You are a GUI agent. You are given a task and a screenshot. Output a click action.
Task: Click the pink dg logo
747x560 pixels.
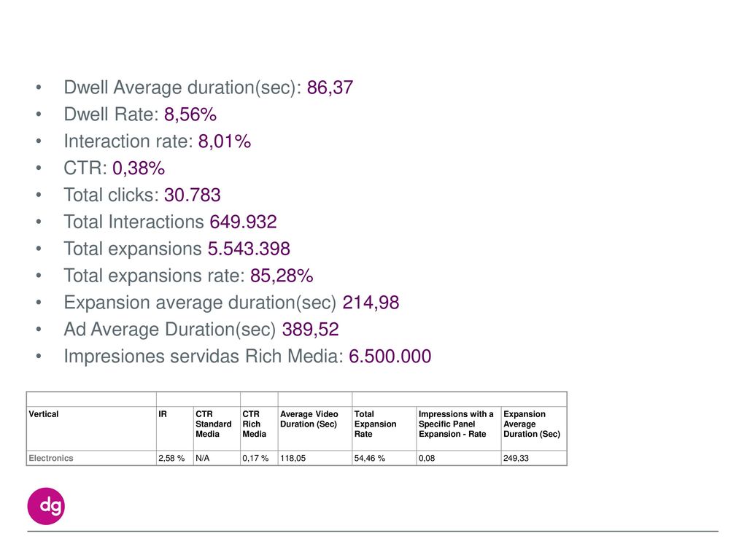46,506
